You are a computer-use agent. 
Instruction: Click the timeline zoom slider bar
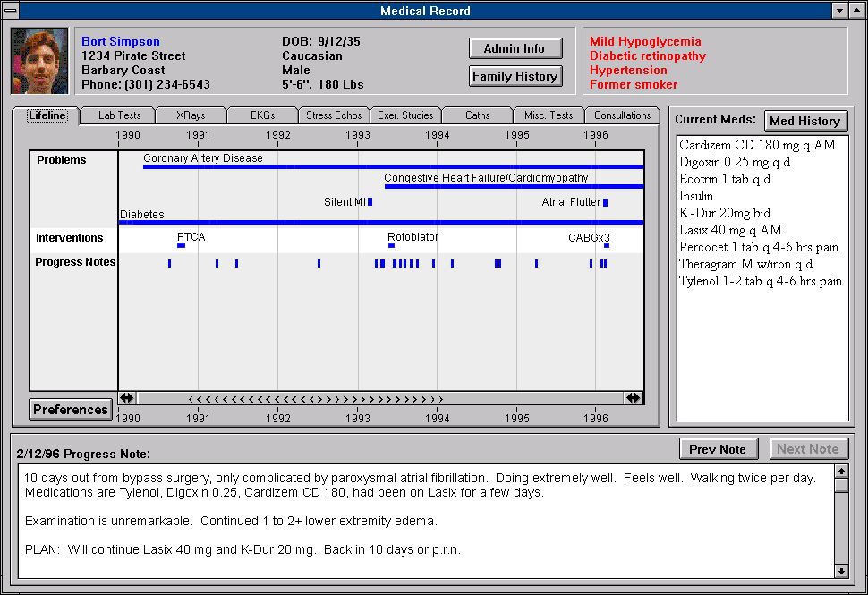(x=380, y=398)
